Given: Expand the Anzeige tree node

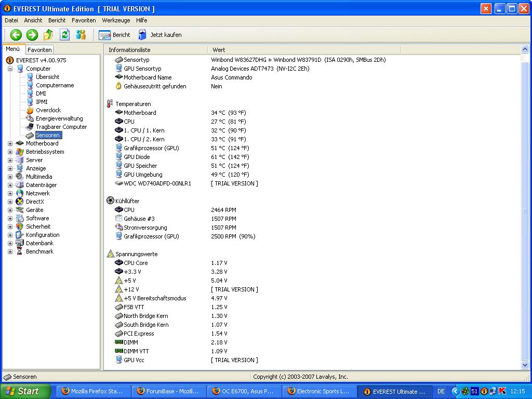Looking at the screenshot, I should tap(10, 168).
